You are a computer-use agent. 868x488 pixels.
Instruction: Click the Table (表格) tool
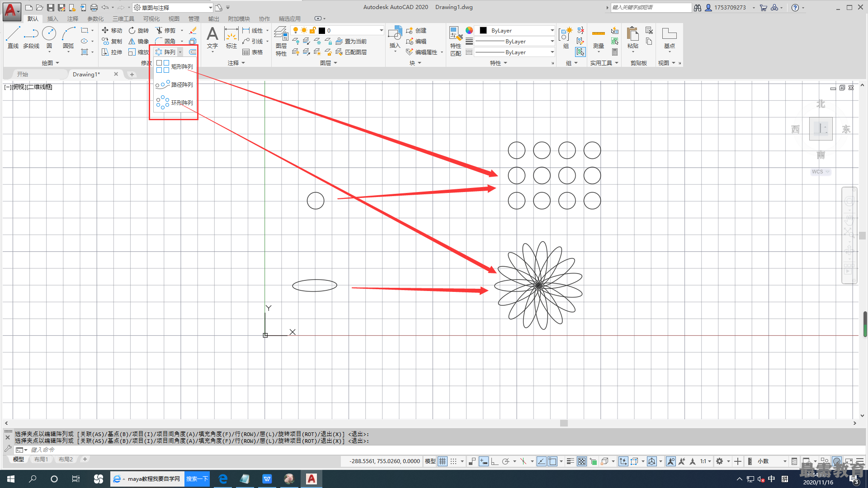point(252,52)
